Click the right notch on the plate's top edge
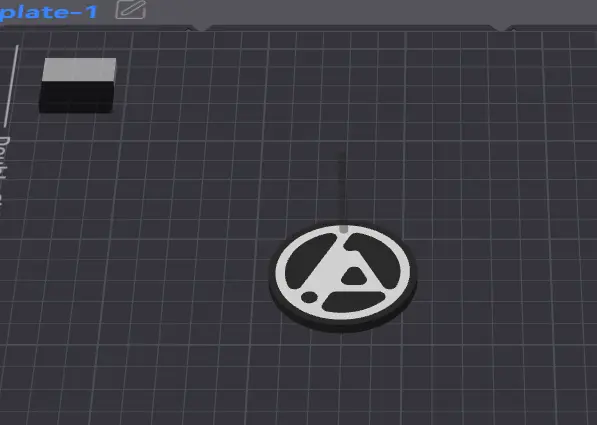 click(x=502, y=28)
